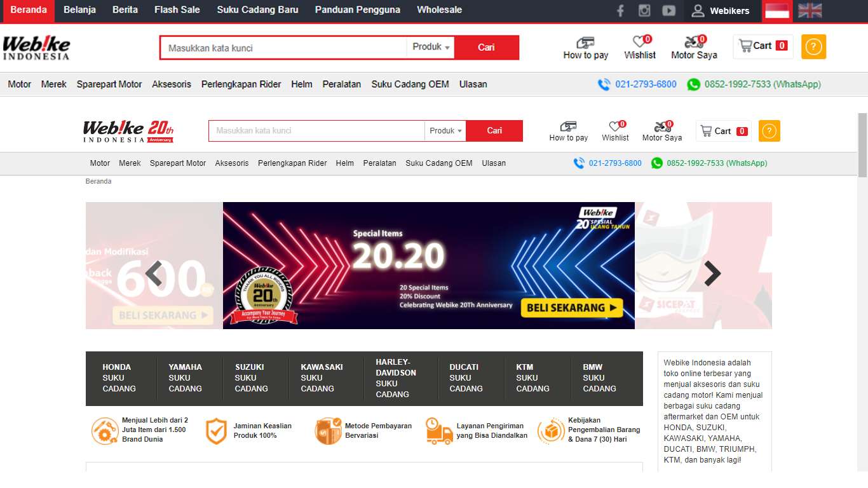Select the Wholesale tab
The width and height of the screenshot is (868, 488).
(x=440, y=10)
